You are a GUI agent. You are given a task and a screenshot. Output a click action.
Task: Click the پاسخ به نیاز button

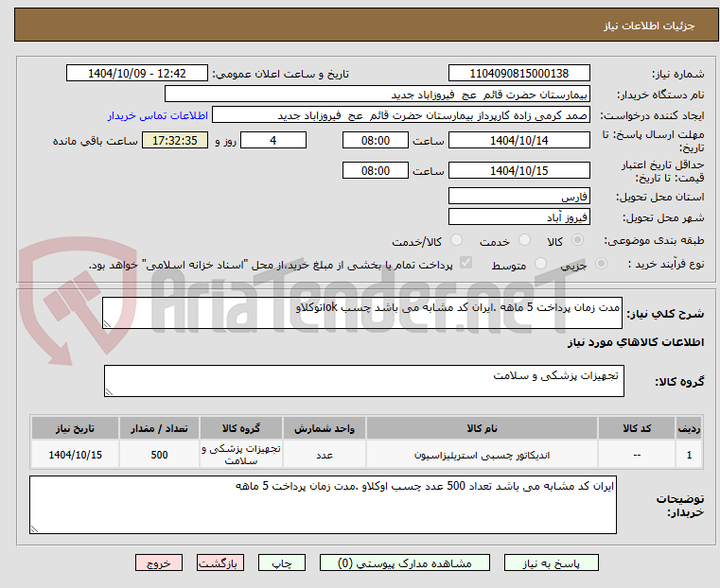click(551, 562)
